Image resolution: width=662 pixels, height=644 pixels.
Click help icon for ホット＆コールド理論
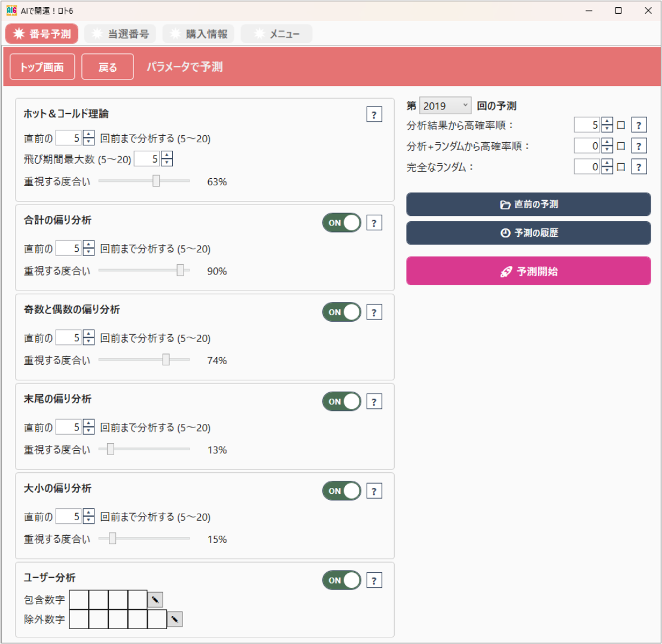click(374, 115)
